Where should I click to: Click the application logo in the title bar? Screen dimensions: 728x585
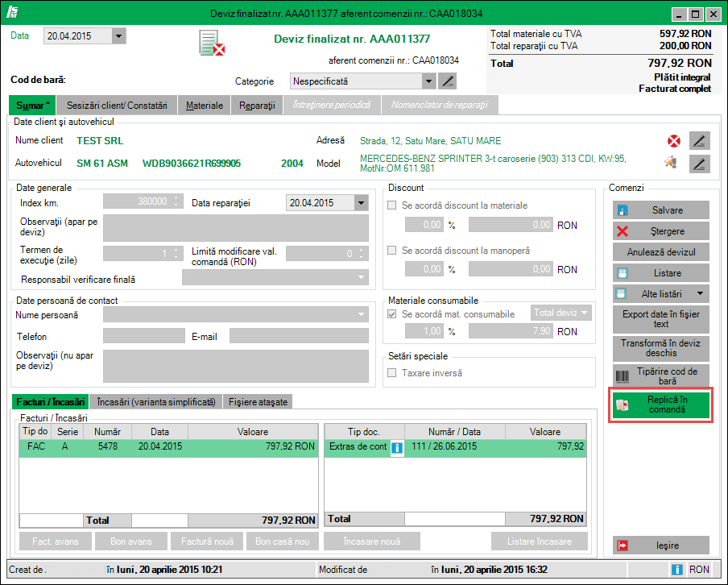(x=13, y=13)
